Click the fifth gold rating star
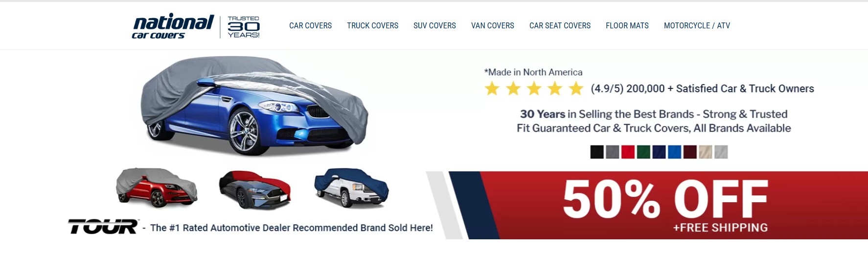This screenshot has height=253, width=868. [576, 88]
